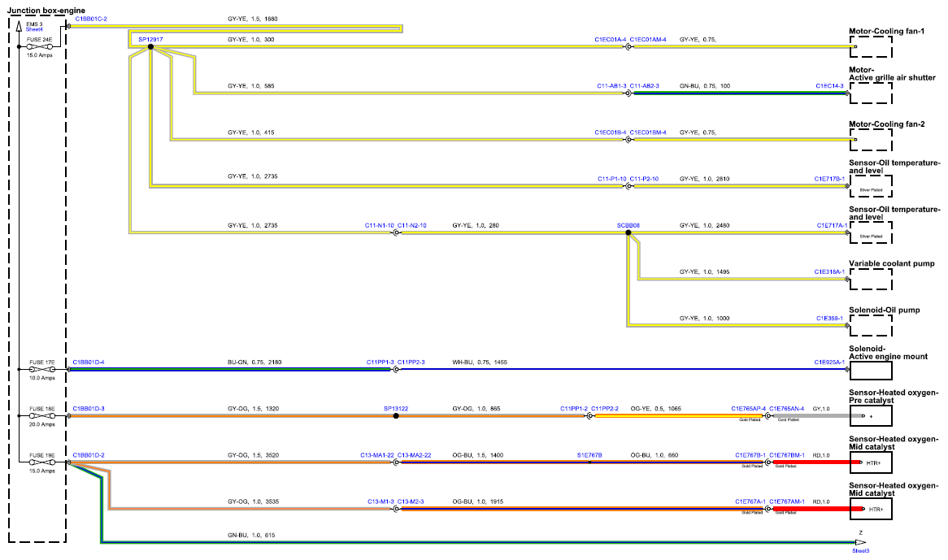Viewport: 948px width, 560px height.
Task: Open connector link C1E925A-1
Action: pyautogui.click(x=829, y=362)
